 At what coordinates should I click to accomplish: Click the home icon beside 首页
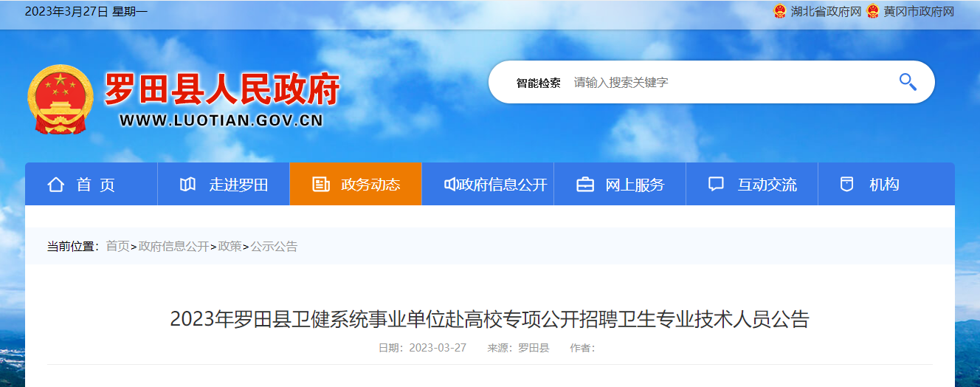click(x=55, y=185)
